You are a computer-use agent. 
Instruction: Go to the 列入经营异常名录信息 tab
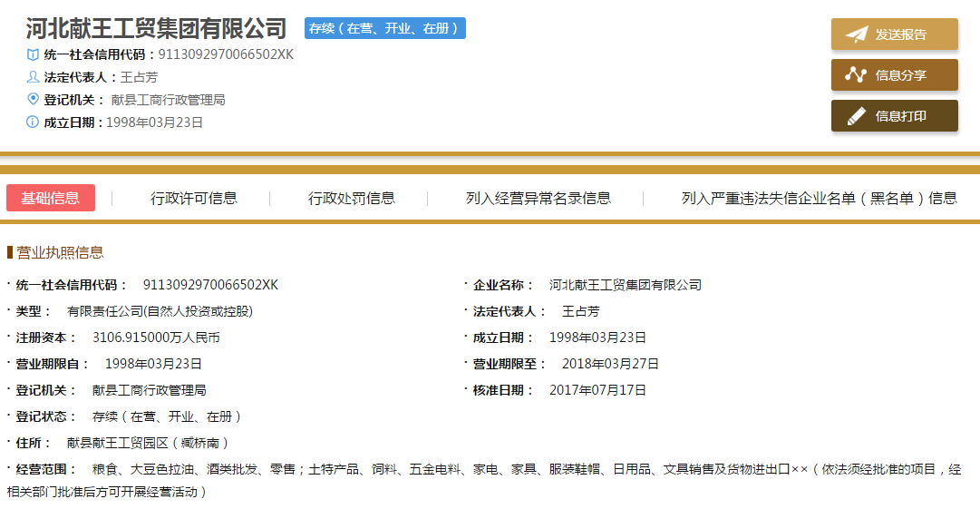click(x=538, y=198)
